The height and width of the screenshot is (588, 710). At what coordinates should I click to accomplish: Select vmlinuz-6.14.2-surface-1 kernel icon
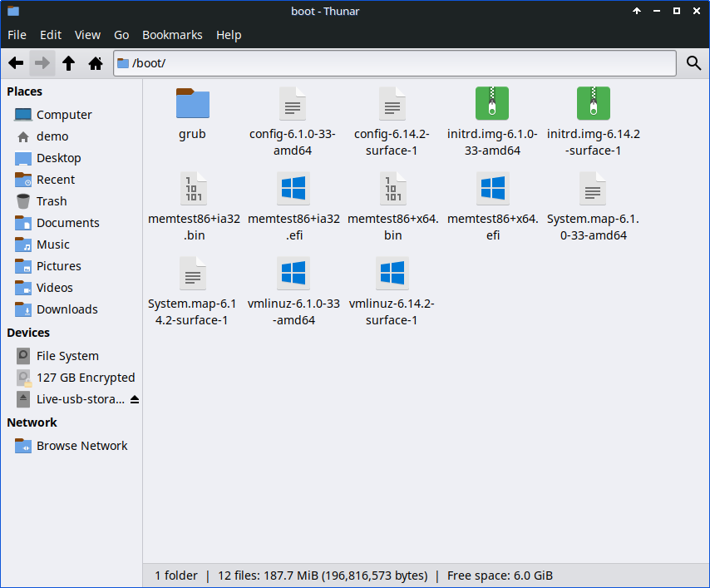[x=392, y=273]
